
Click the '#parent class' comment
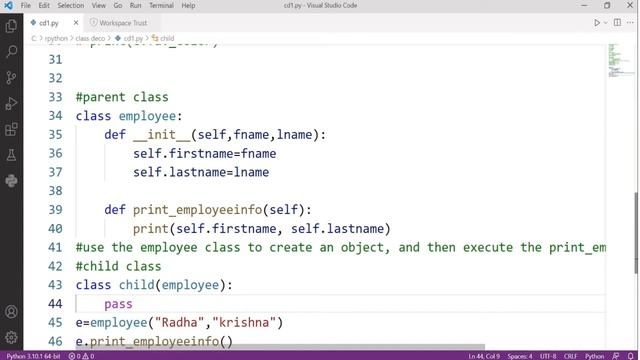(122, 97)
